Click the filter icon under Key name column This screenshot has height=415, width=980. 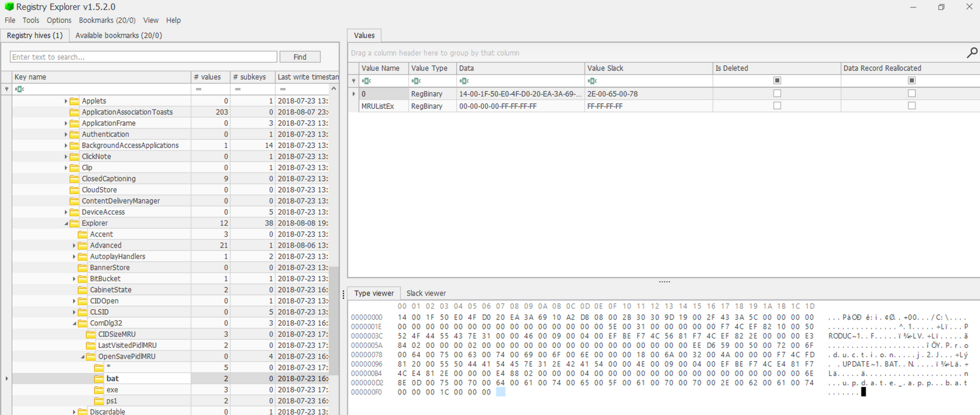coord(19,89)
